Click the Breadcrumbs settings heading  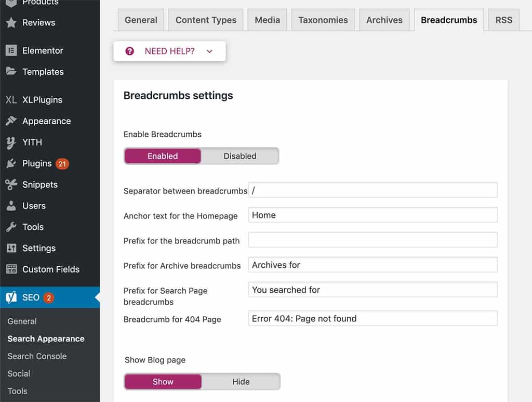tap(178, 96)
